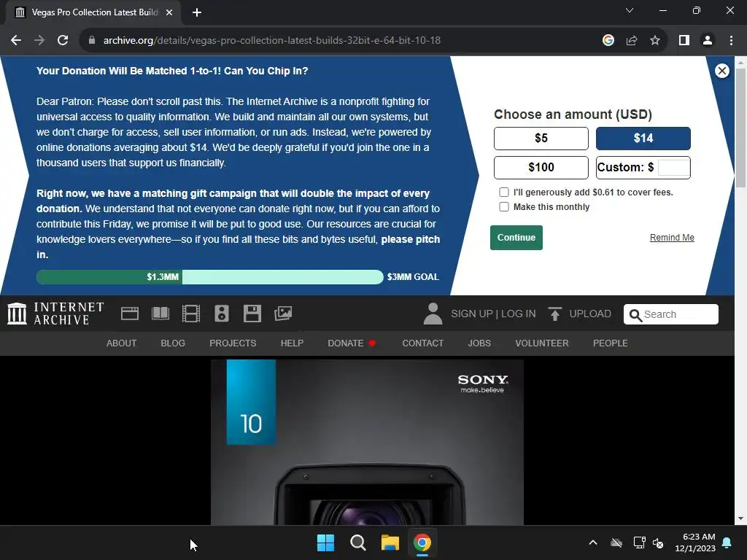Click LOG IN
Image resolution: width=747 pixels, height=560 pixels.
tap(519, 314)
